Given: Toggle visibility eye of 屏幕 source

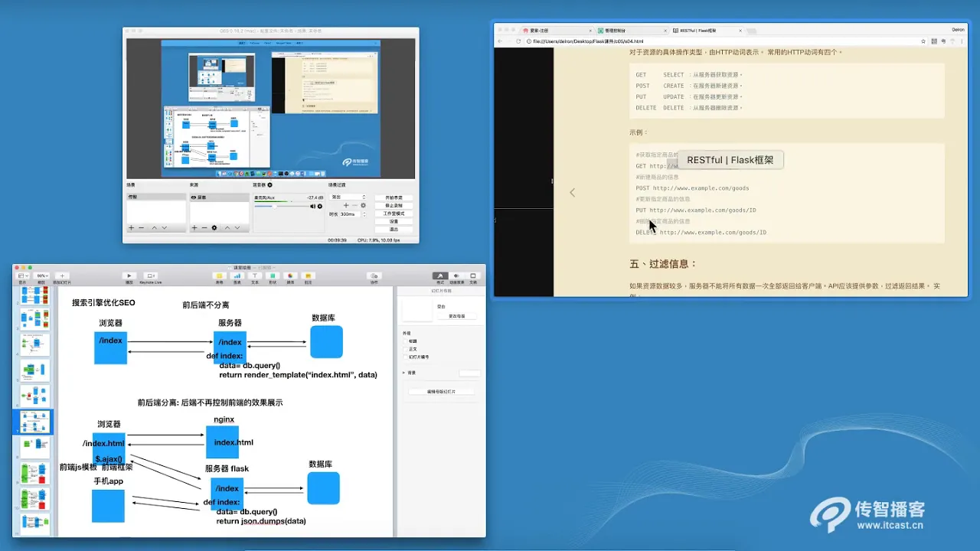Looking at the screenshot, I should click(194, 197).
